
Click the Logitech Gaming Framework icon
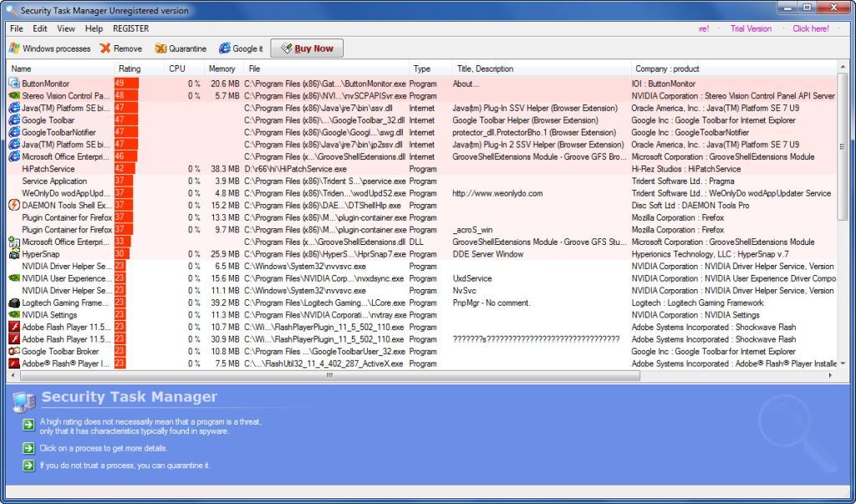point(14,303)
